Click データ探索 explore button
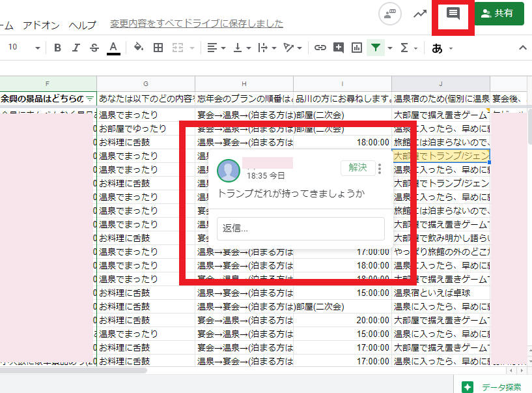532x393 pixels. click(x=492, y=387)
